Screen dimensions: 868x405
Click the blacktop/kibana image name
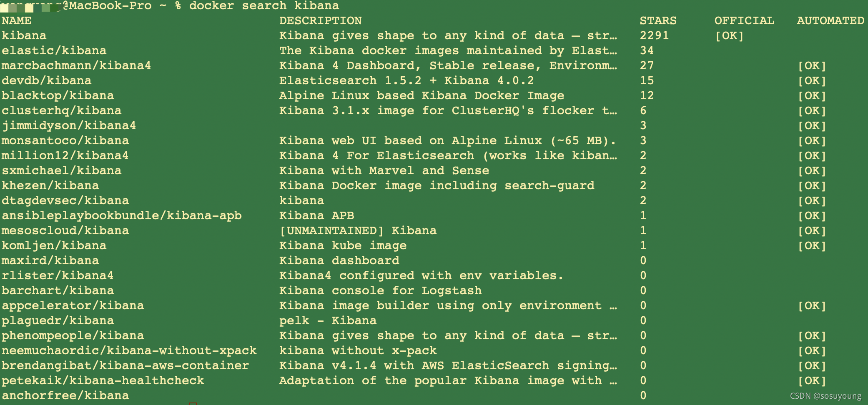(x=58, y=95)
